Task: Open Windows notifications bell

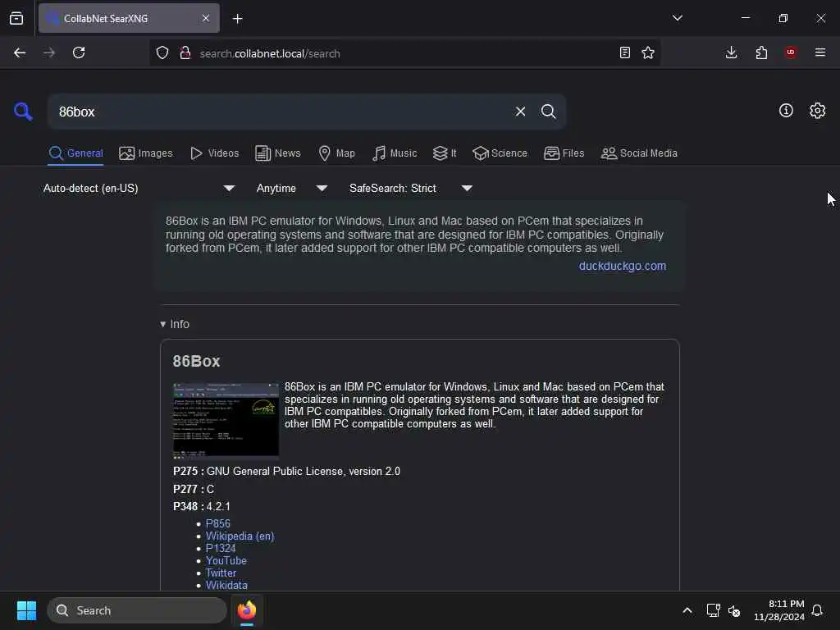Action: [x=817, y=610]
